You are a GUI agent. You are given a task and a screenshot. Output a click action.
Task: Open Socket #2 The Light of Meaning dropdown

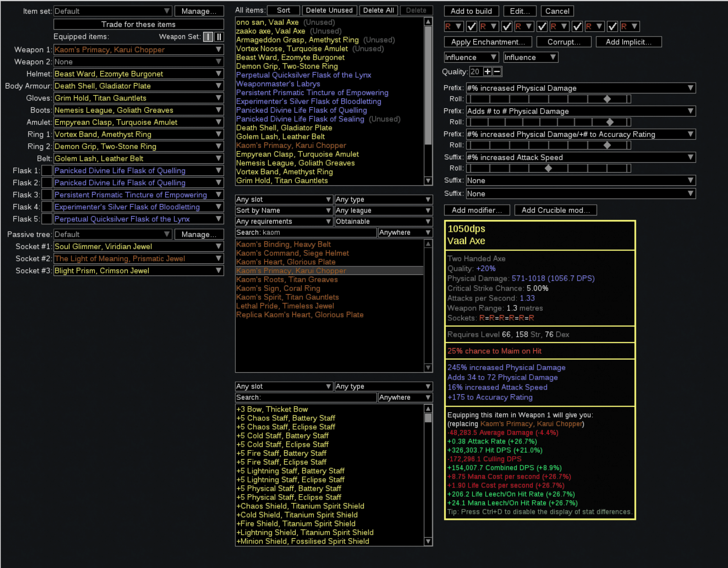point(139,258)
